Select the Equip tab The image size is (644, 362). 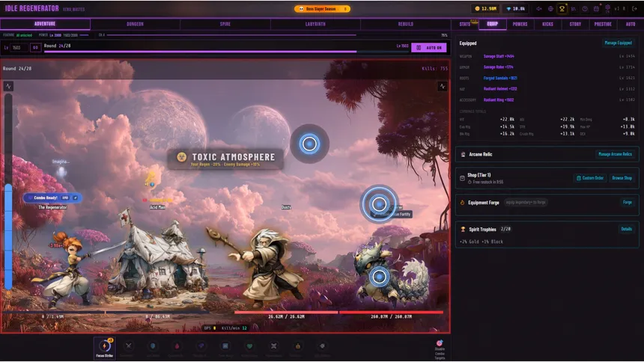(493, 24)
